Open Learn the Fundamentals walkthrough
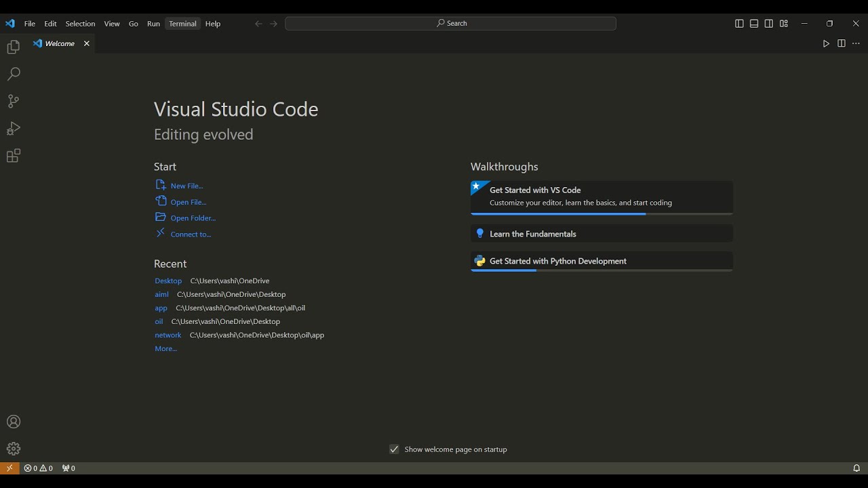This screenshot has height=488, width=868. pos(601,234)
